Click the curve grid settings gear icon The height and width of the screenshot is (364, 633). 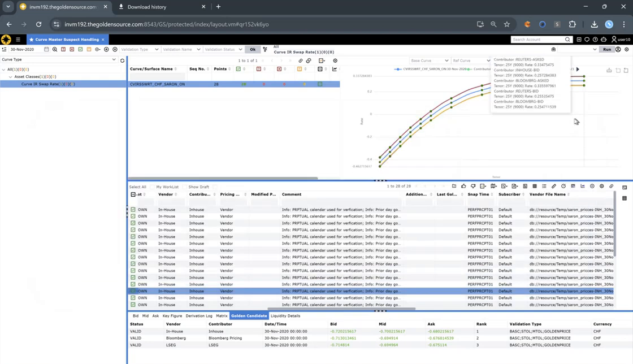335,60
